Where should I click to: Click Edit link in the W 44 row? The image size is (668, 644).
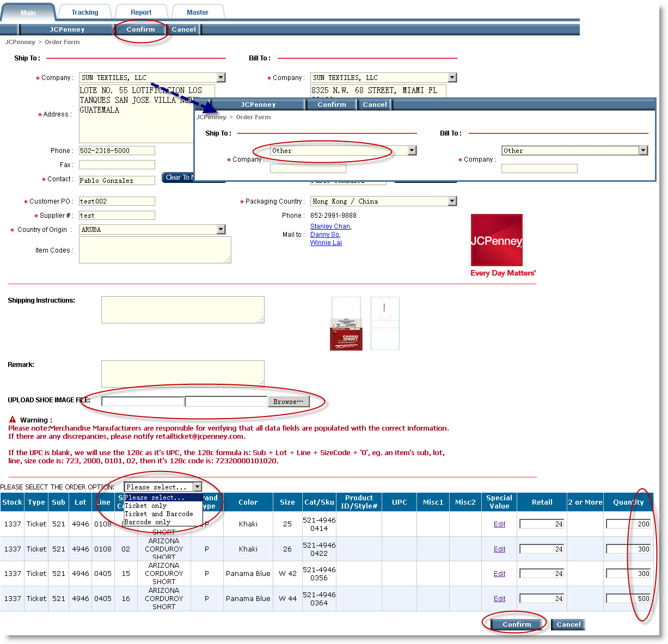(x=499, y=599)
